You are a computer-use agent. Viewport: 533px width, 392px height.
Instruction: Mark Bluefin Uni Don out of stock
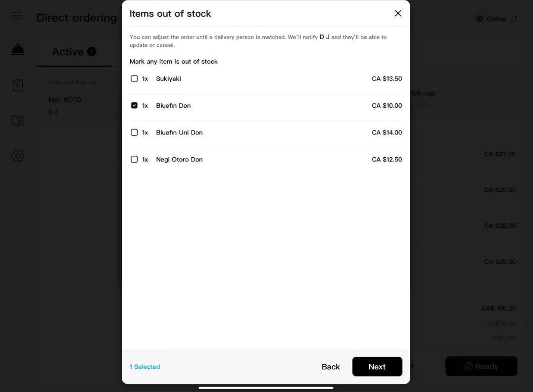tap(134, 132)
